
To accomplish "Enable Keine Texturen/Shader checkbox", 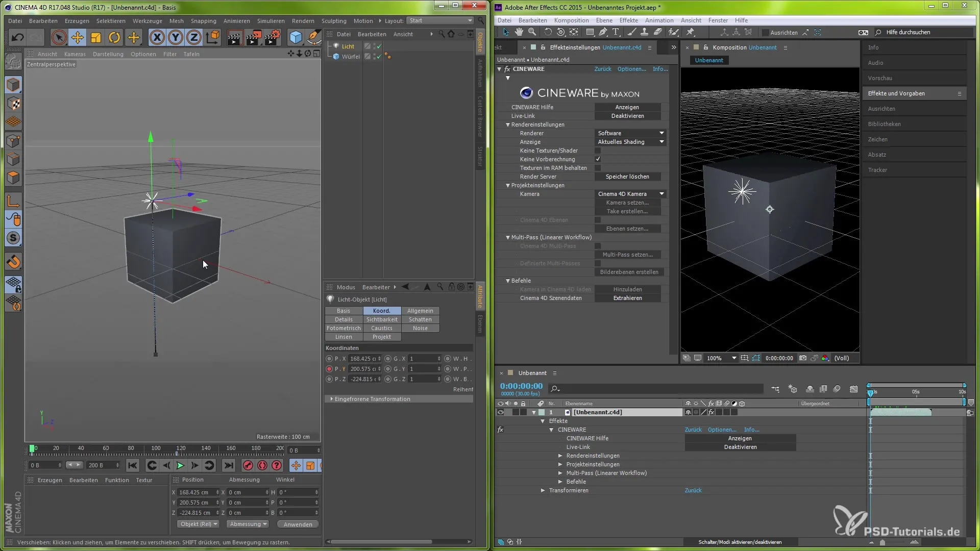I will [x=598, y=151].
